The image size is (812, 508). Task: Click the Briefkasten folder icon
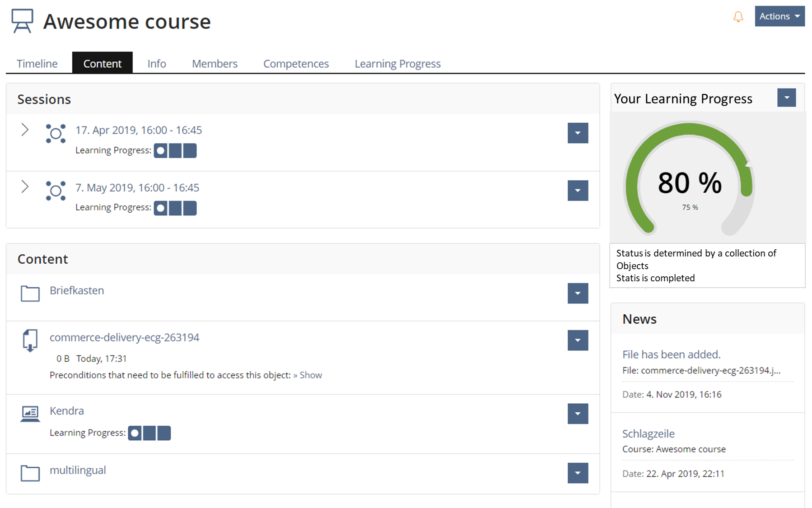(30, 294)
